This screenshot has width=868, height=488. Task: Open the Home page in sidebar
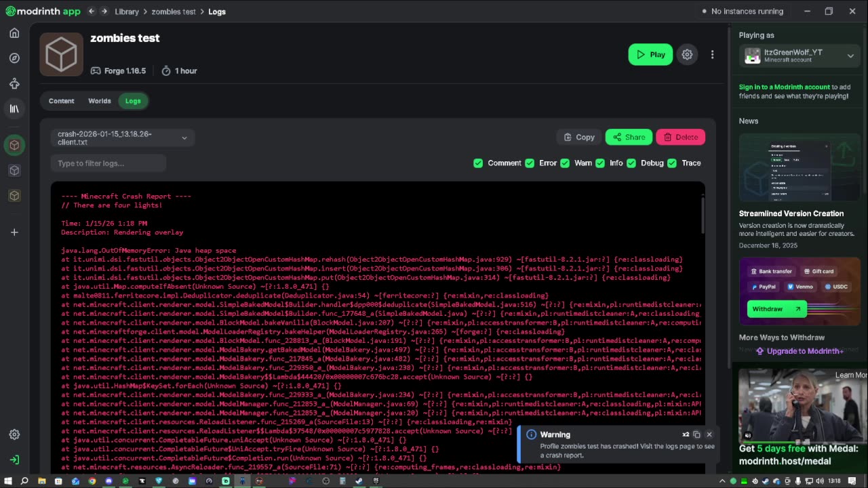pyautogui.click(x=14, y=33)
